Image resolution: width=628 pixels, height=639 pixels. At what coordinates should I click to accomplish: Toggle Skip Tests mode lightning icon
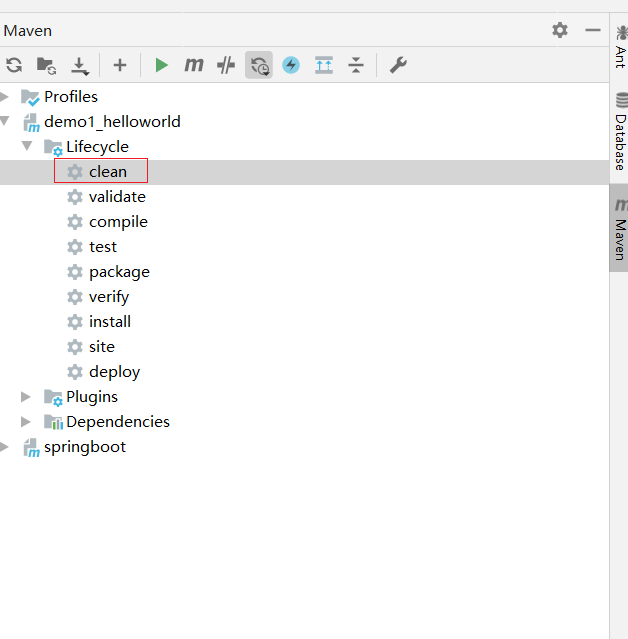click(291, 65)
